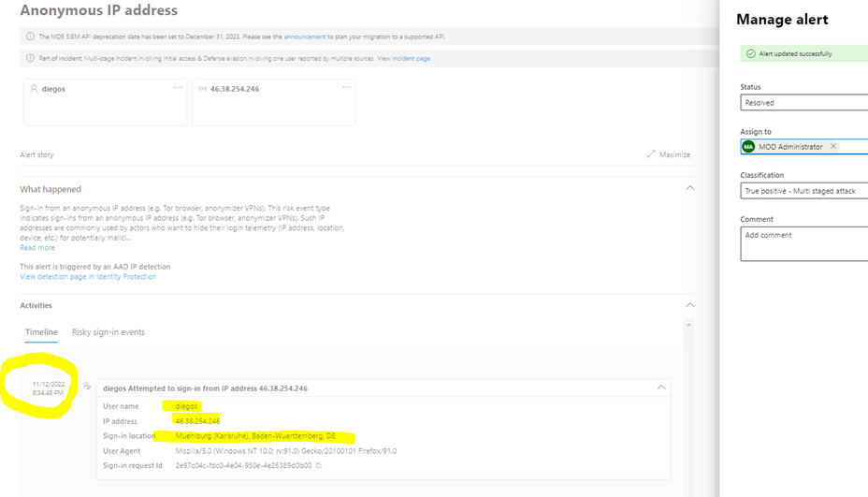
Task: Click the network icon beside 46.38.254.246
Action: [x=203, y=89]
